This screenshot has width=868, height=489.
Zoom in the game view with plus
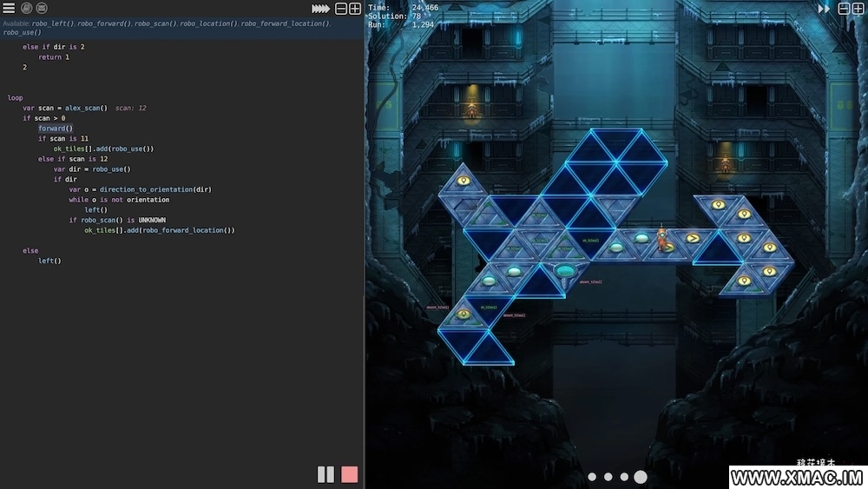click(858, 9)
